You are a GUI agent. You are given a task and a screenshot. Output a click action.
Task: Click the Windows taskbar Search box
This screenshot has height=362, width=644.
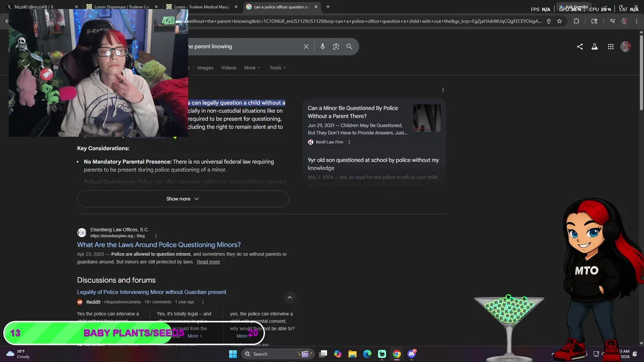(x=278, y=354)
